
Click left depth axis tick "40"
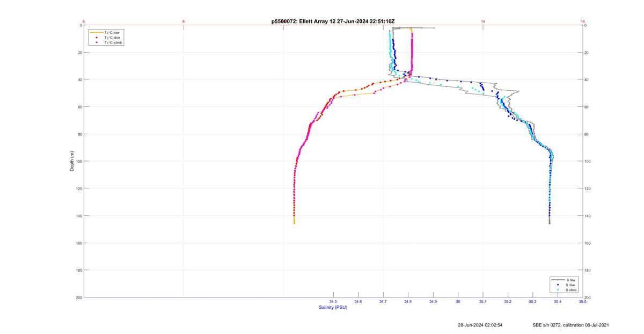(x=80, y=80)
